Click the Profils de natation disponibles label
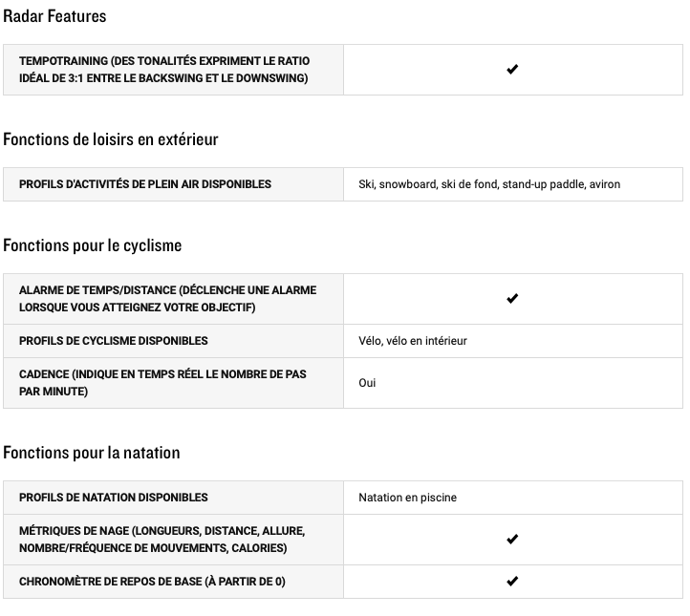Viewport: 690px width, 616px height. (114, 498)
